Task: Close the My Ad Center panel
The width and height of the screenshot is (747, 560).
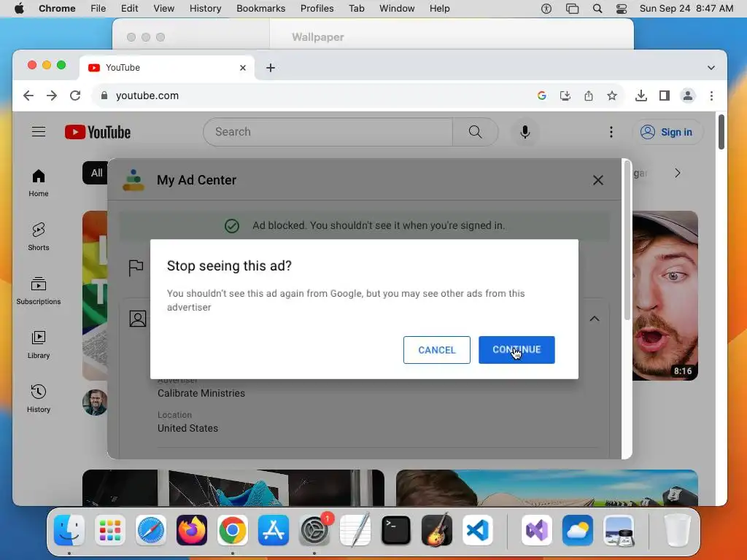Action: coord(598,180)
